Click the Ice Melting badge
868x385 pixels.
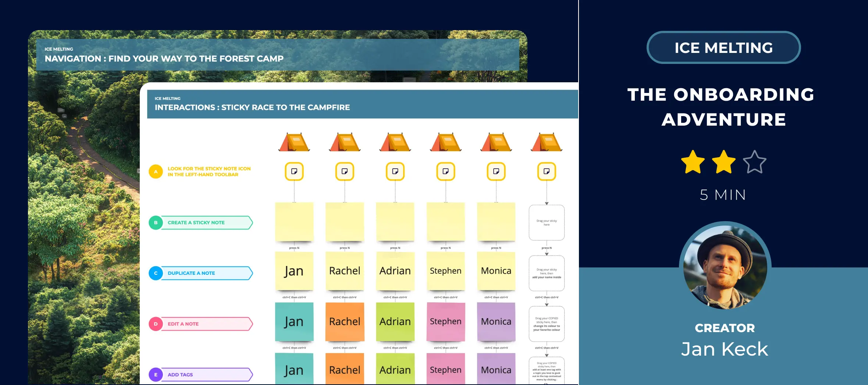723,48
